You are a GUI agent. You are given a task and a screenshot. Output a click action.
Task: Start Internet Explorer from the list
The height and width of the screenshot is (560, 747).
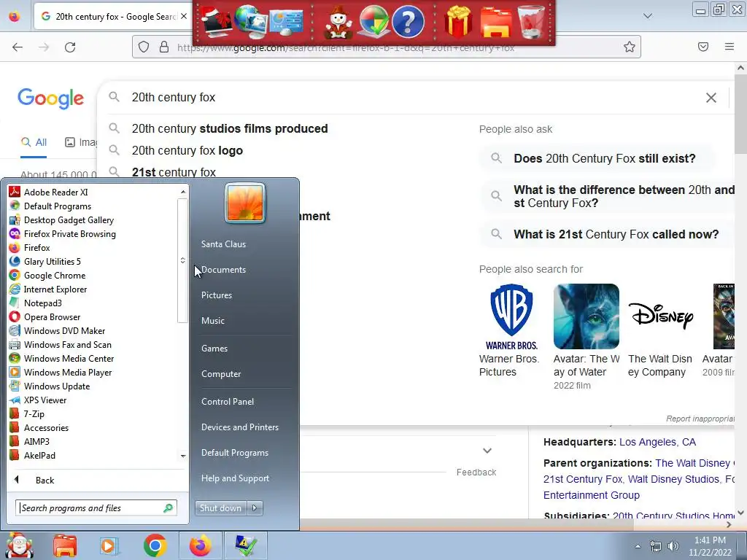(x=48, y=289)
